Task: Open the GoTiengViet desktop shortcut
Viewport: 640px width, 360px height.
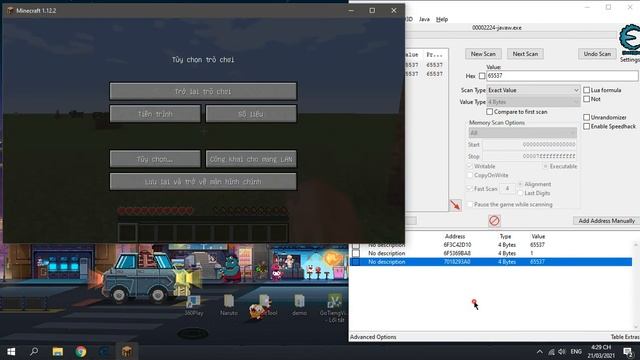Action: pyautogui.click(x=333, y=308)
